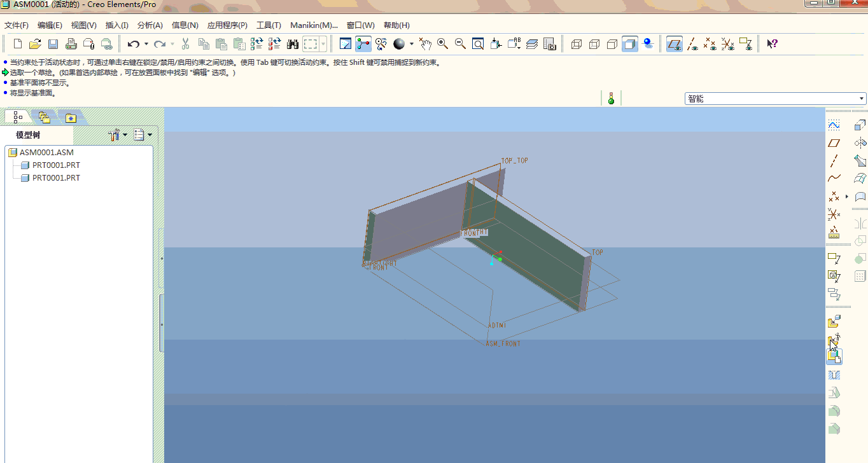Create a datum curve from the right toolbar
The width and height of the screenshot is (868, 463).
pos(834,179)
